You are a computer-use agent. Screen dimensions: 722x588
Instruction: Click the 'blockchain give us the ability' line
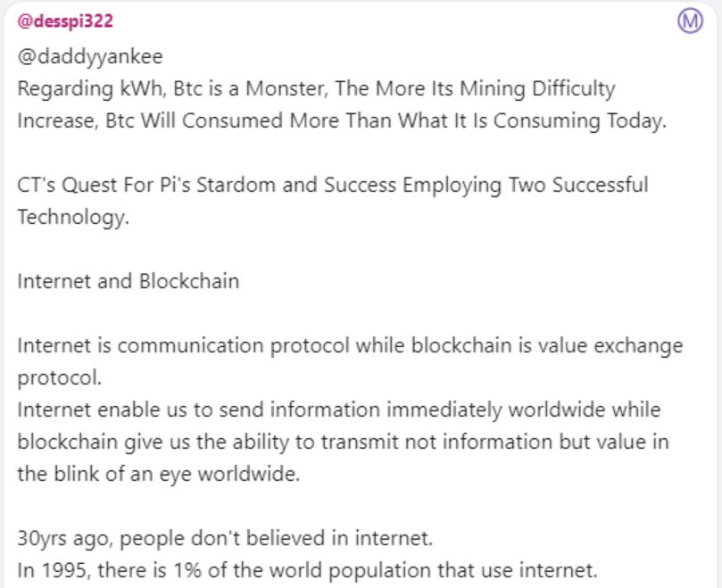(x=343, y=442)
